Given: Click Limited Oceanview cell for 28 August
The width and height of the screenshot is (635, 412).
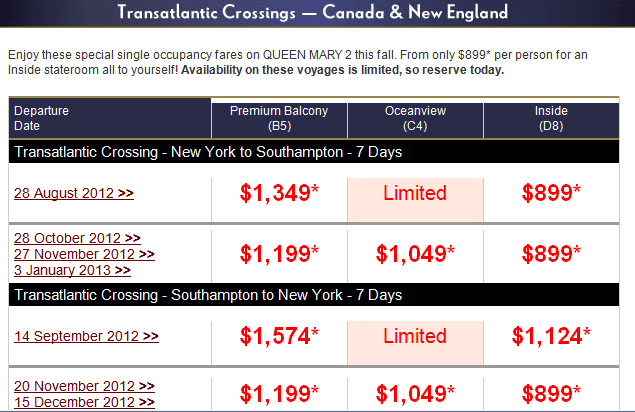Looking at the screenshot, I should tap(415, 193).
